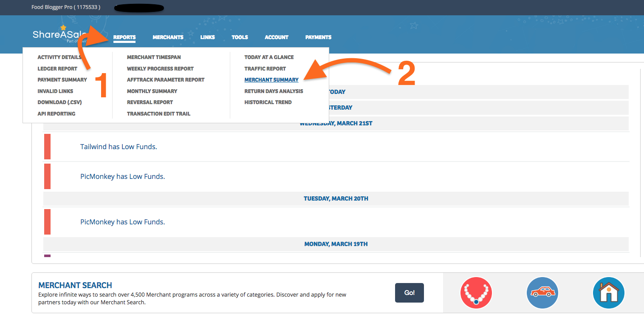Open the ACCOUNT menu
Image resolution: width=644 pixels, height=320 pixels.
(x=277, y=37)
